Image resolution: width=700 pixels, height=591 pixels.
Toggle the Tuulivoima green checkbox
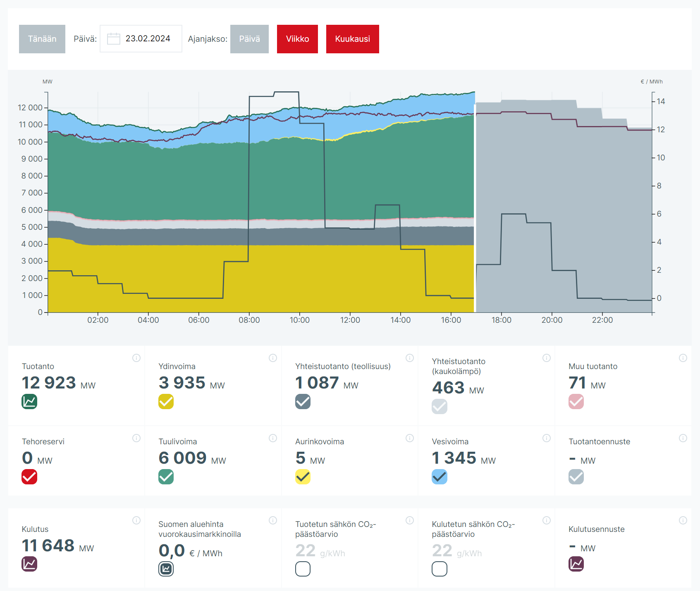click(x=166, y=477)
